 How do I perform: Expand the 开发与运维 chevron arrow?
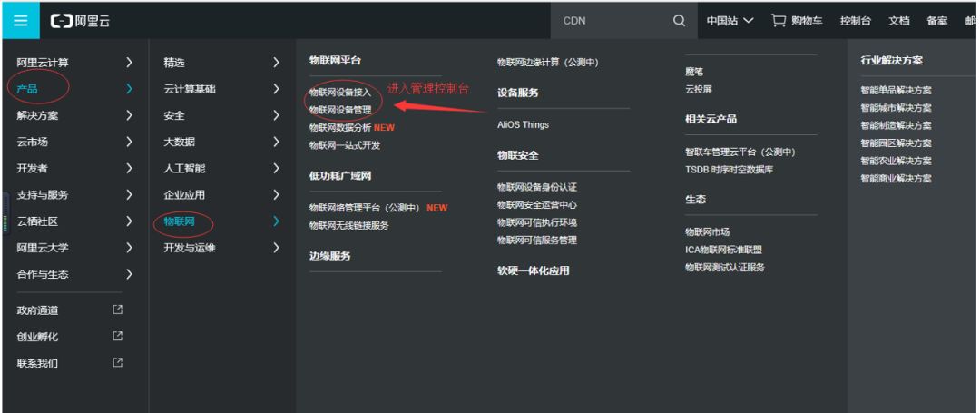276,248
